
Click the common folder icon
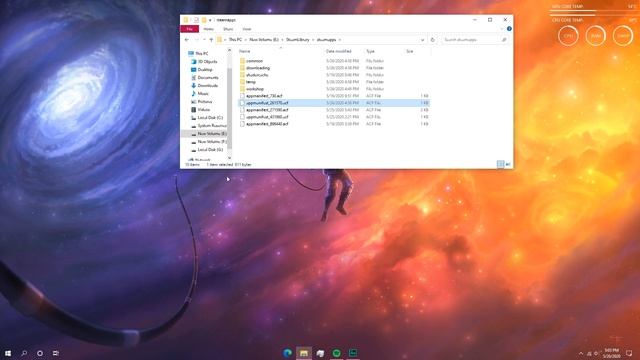pos(242,61)
